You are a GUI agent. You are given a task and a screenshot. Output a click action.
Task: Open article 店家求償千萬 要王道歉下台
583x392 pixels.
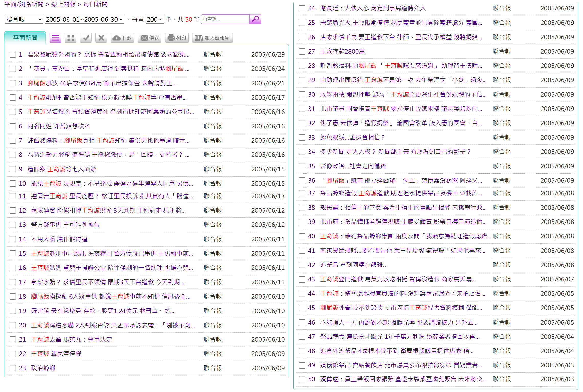point(401,37)
